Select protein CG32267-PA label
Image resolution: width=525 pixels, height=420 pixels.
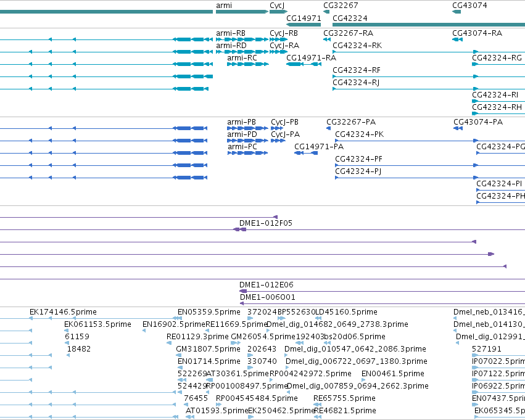point(351,122)
